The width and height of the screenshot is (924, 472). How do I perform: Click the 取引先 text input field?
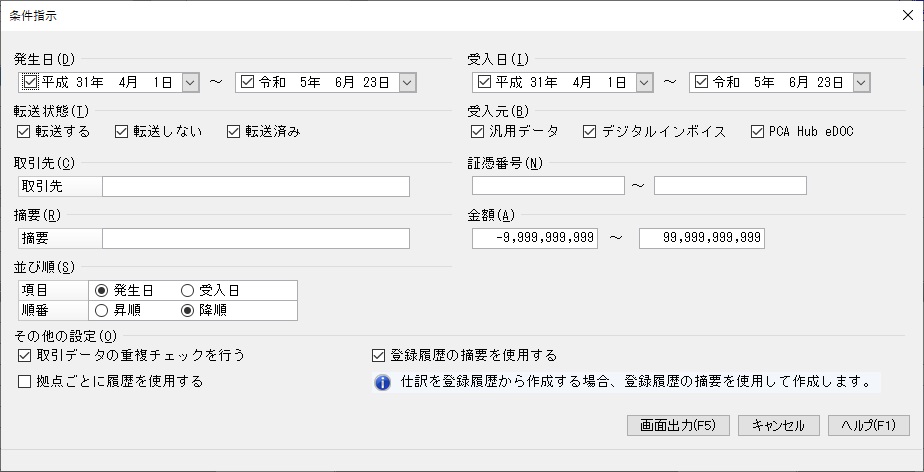click(256, 186)
